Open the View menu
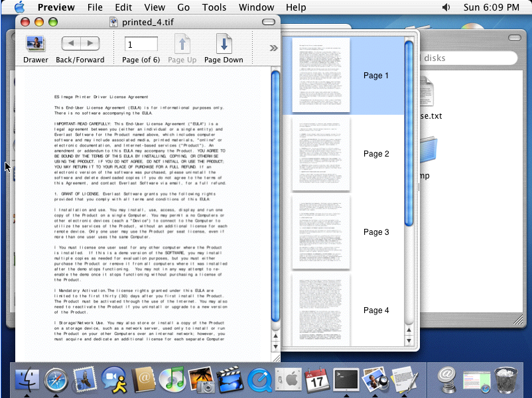The image size is (532, 398). 155,7
